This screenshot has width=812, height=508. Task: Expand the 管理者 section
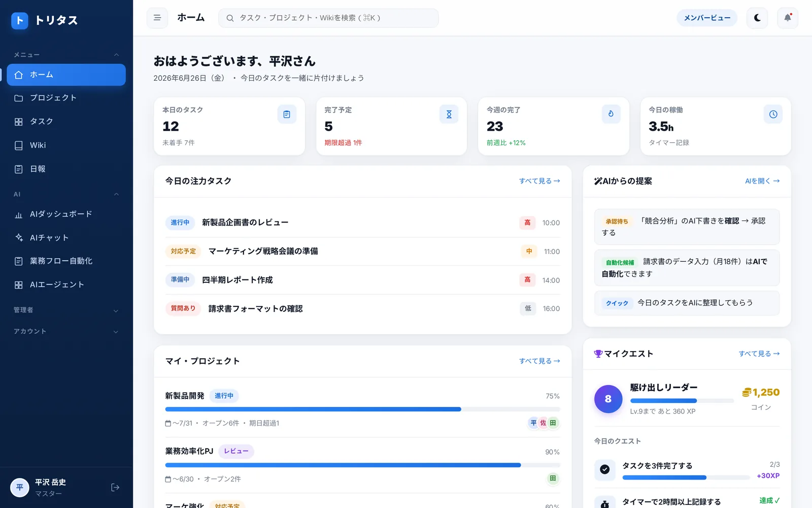tap(66, 310)
